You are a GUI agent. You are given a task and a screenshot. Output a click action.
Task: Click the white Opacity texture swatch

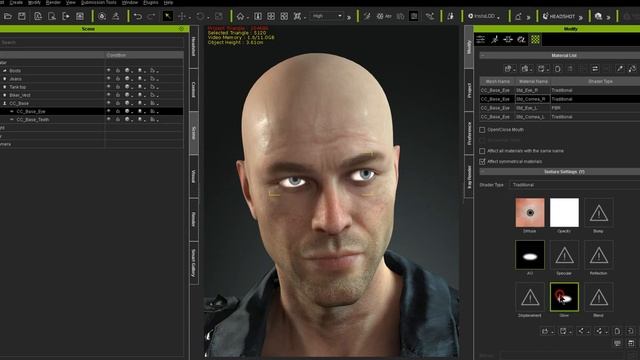(x=564, y=213)
